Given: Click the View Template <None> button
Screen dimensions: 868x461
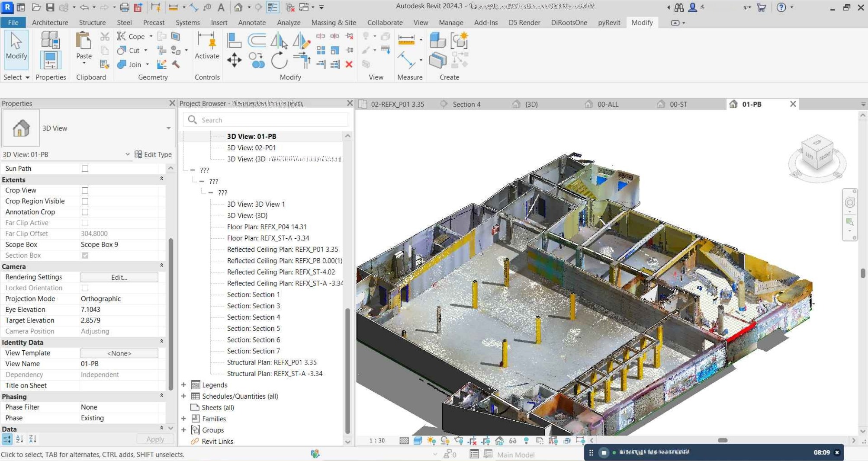Looking at the screenshot, I should [119, 353].
